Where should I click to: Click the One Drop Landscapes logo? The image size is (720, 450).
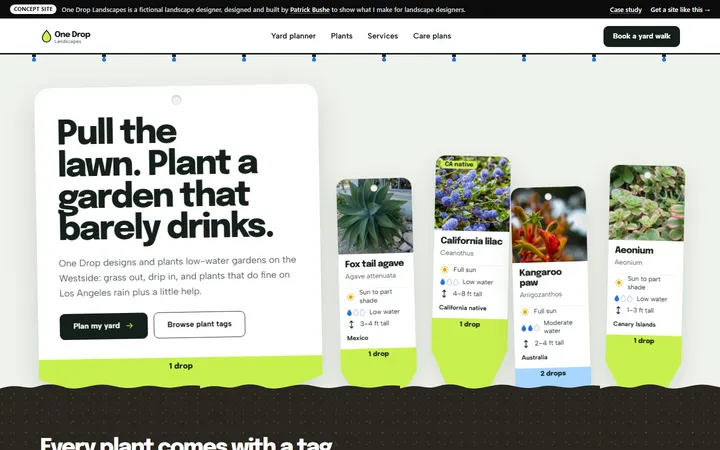pos(66,36)
